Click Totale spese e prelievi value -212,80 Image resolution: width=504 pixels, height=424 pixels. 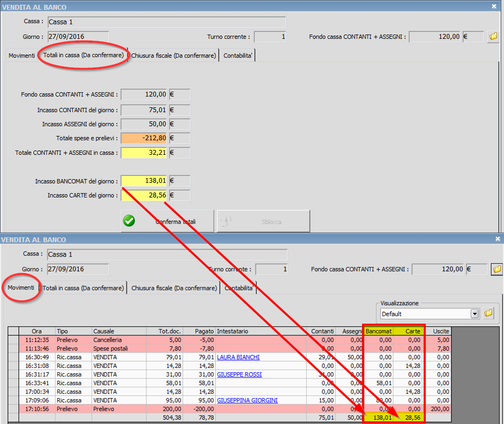pyautogui.click(x=144, y=138)
